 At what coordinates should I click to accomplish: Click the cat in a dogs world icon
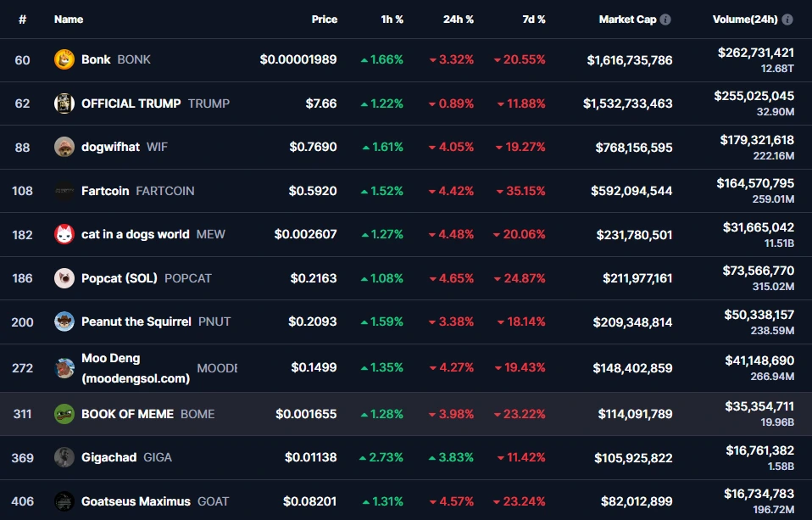point(64,234)
